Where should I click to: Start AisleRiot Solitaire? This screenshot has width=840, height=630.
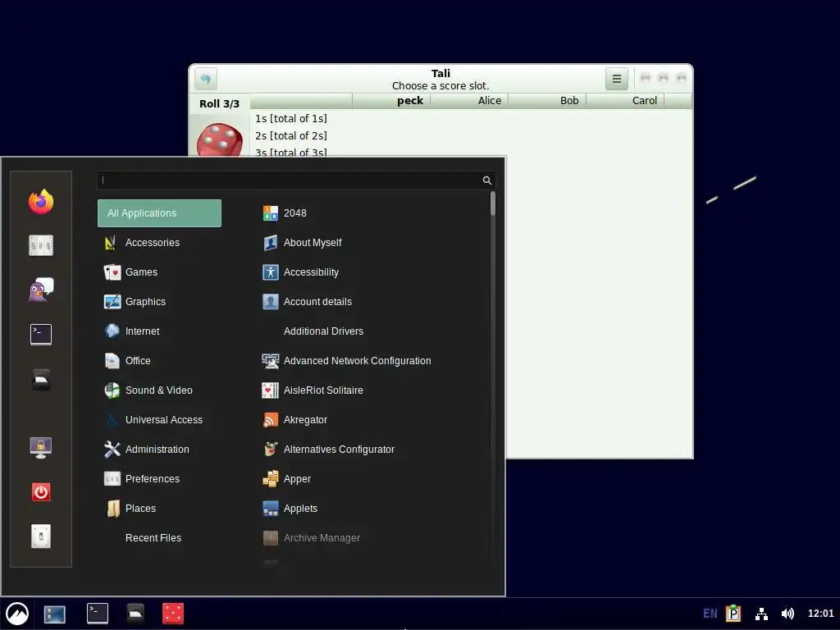pyautogui.click(x=313, y=390)
